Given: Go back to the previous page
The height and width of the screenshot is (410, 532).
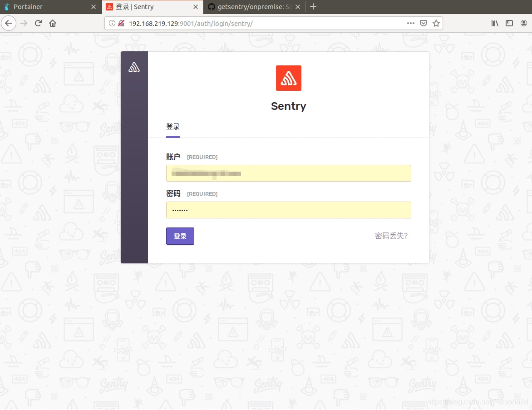Looking at the screenshot, I should 9,24.
